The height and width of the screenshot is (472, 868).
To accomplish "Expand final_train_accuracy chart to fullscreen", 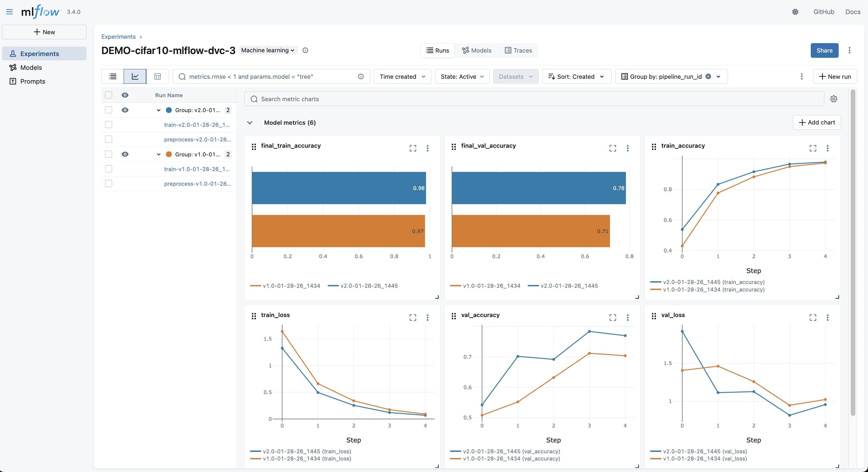I will 412,148.
